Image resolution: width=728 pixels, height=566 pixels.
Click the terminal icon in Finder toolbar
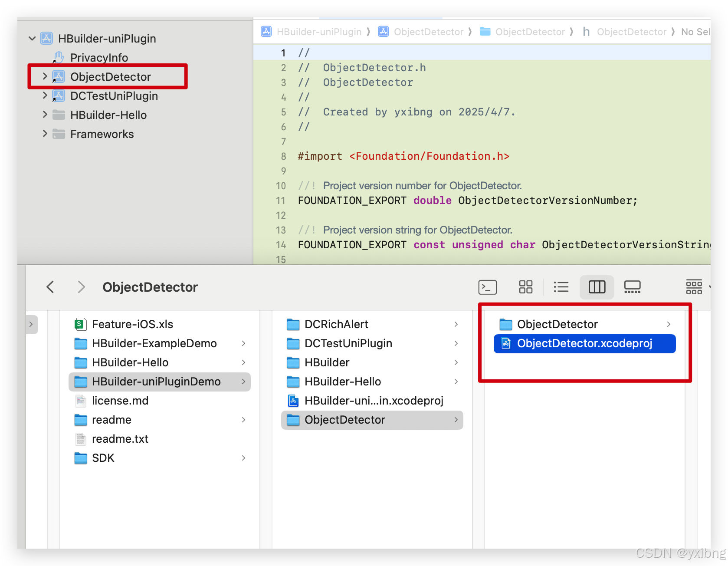click(x=488, y=287)
